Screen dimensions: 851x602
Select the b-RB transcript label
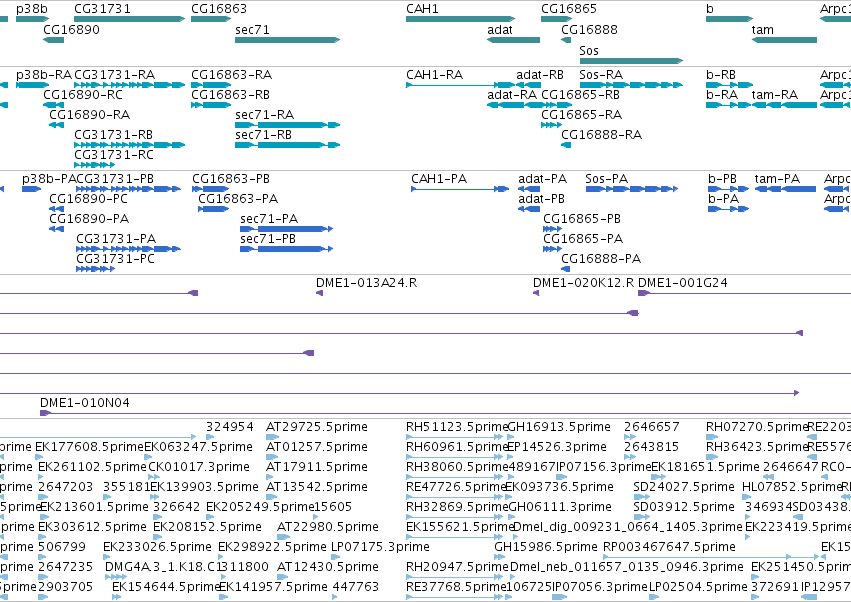(721, 74)
